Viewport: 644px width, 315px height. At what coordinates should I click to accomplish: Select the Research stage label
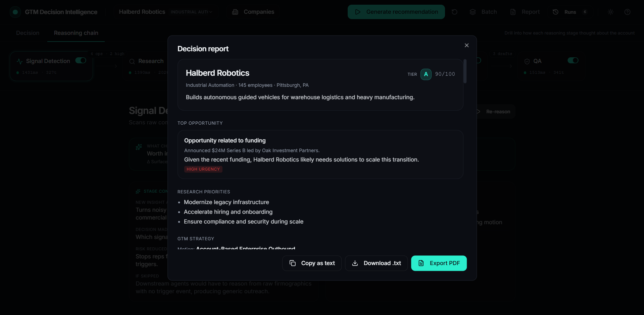[151, 61]
